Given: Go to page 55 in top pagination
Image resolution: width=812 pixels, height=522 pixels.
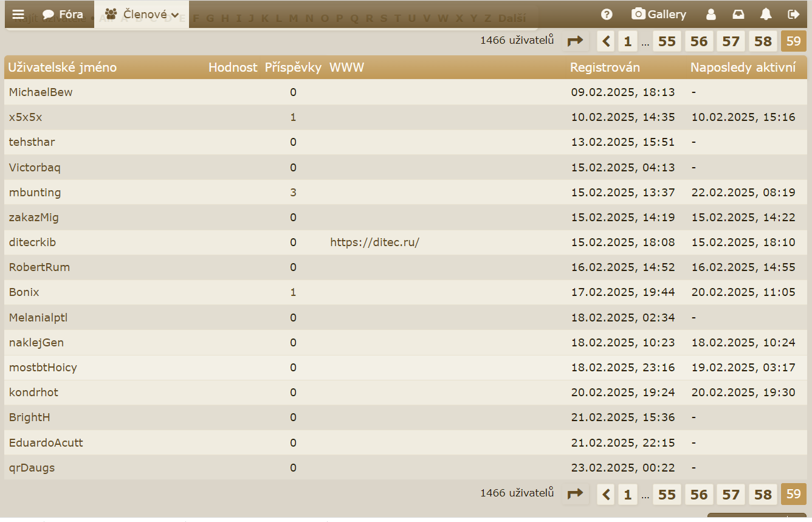Looking at the screenshot, I should click(x=667, y=41).
